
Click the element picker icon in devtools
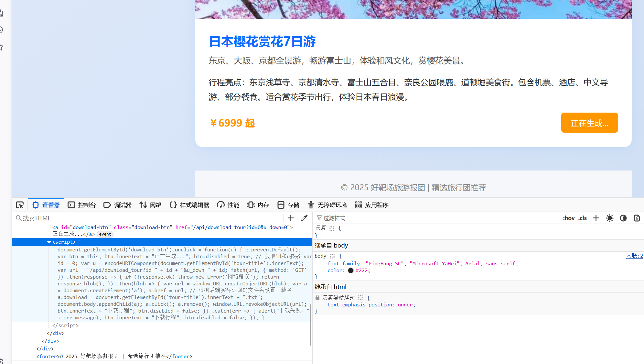tap(20, 205)
